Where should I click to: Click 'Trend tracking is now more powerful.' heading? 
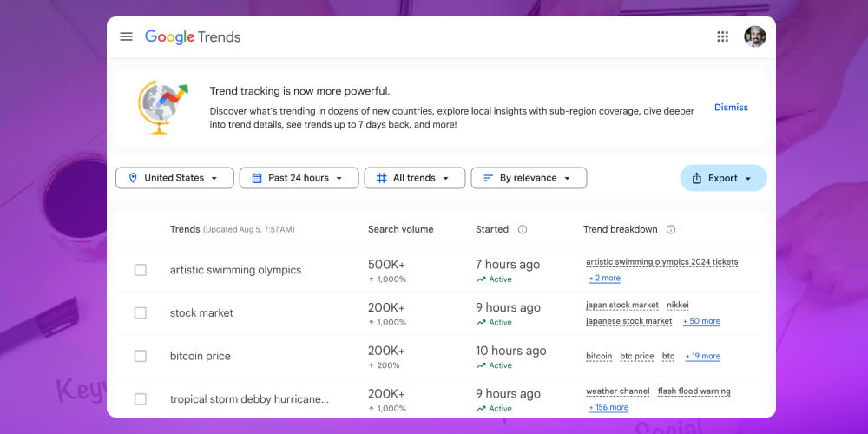click(299, 91)
